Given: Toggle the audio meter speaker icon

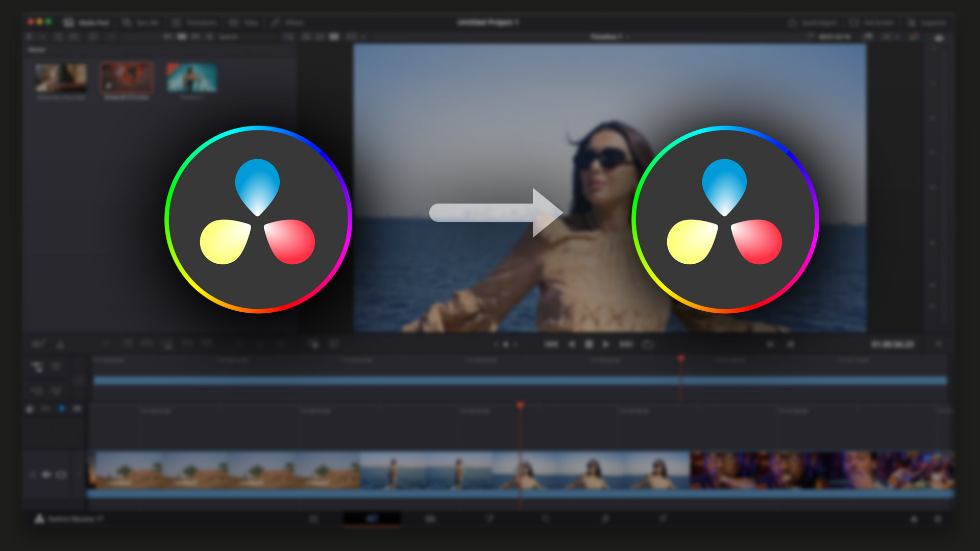Looking at the screenshot, I should [939, 38].
